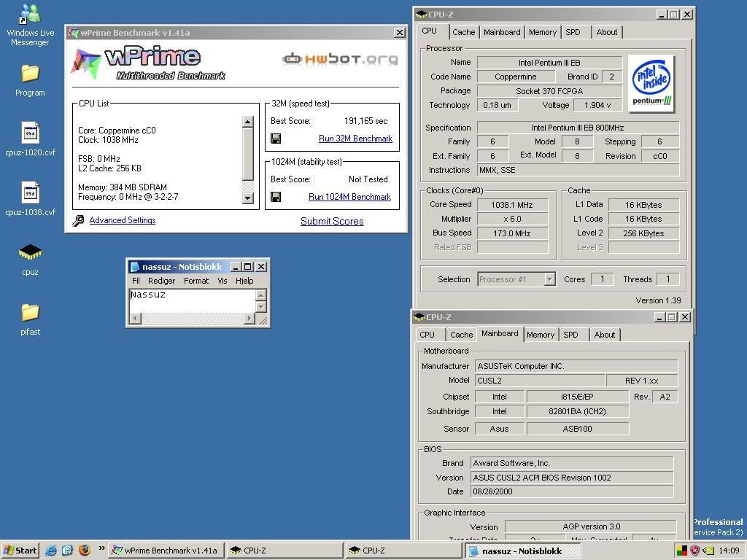Click in the Notisblokk text area with Nassuz
This screenshot has width=747, height=560.
pos(193,300)
